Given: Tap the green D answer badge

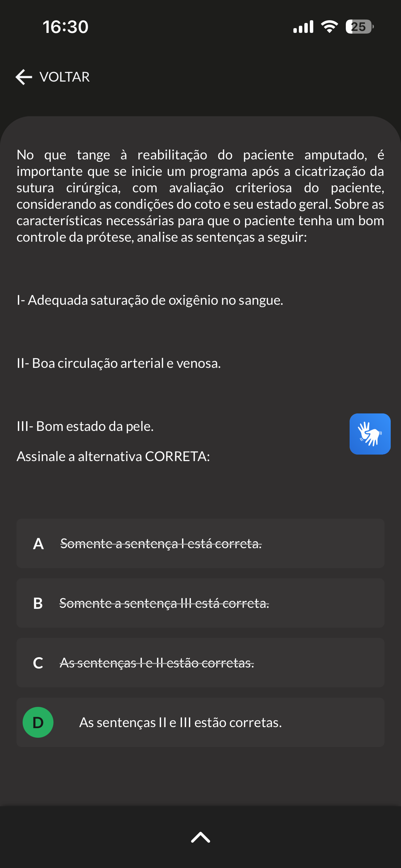Looking at the screenshot, I should coord(38,722).
